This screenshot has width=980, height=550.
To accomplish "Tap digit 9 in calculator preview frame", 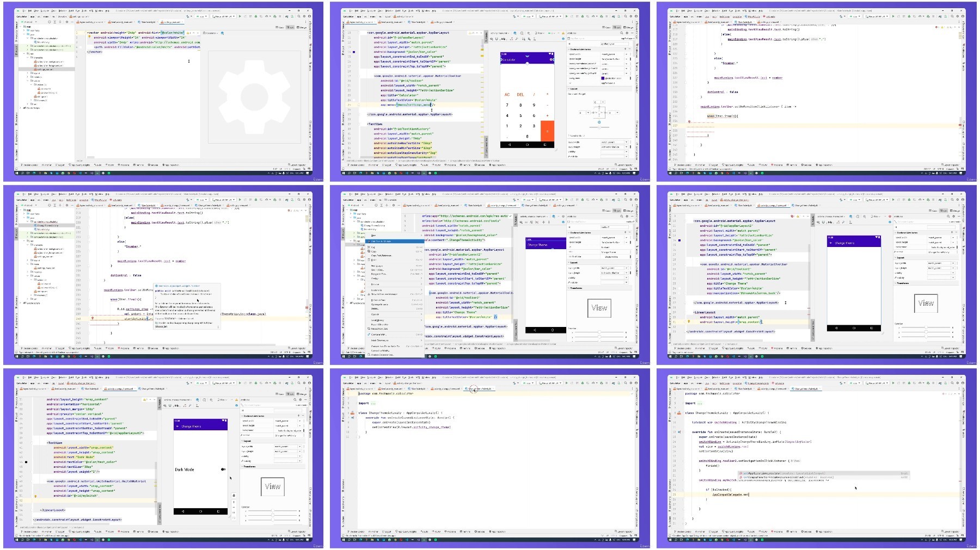I will click(x=534, y=105).
